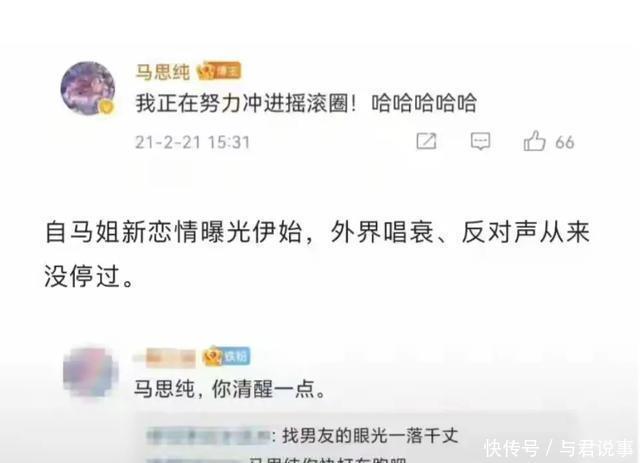Click the 马思纯 username link

[x=162, y=72]
